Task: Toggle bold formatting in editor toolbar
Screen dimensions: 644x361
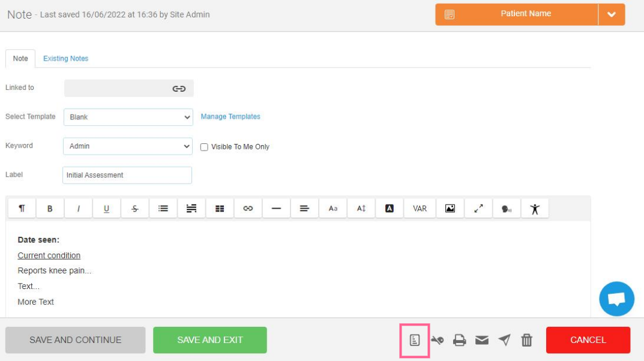Action: [50, 209]
